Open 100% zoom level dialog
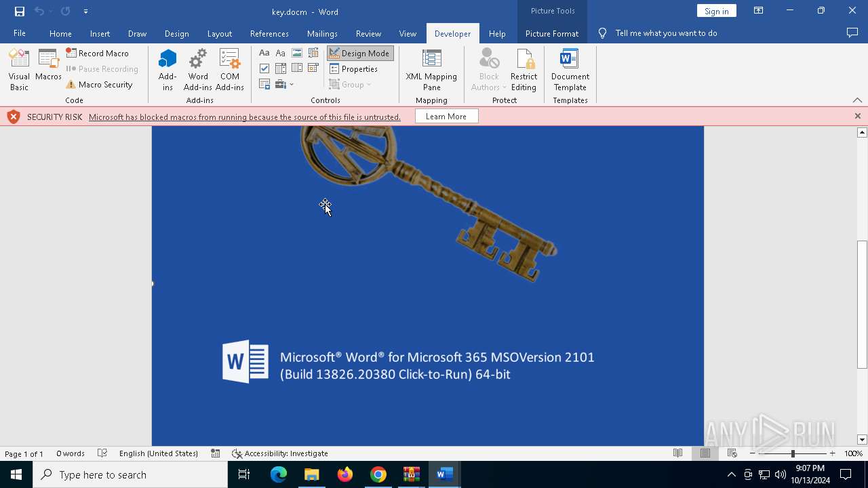868x488 pixels. click(x=854, y=453)
